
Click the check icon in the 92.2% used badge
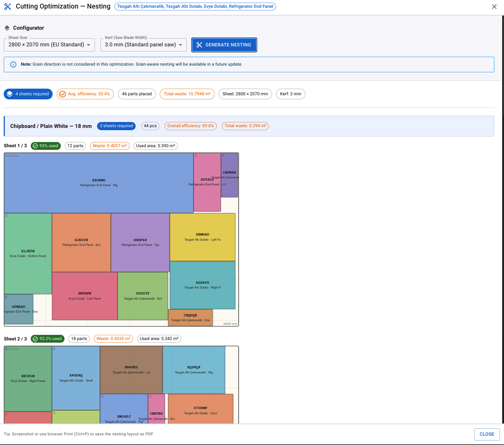(35, 339)
